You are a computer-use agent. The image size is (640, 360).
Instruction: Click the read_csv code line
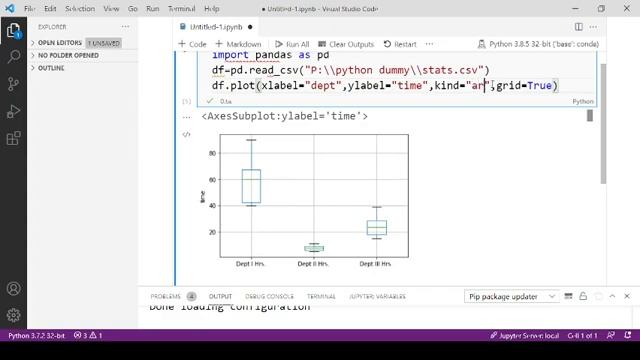pyautogui.click(x=350, y=70)
